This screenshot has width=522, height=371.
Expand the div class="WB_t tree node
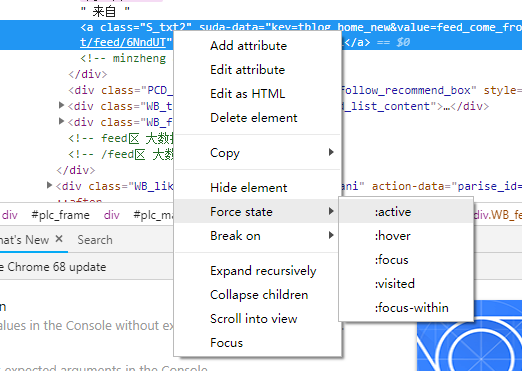61,105
